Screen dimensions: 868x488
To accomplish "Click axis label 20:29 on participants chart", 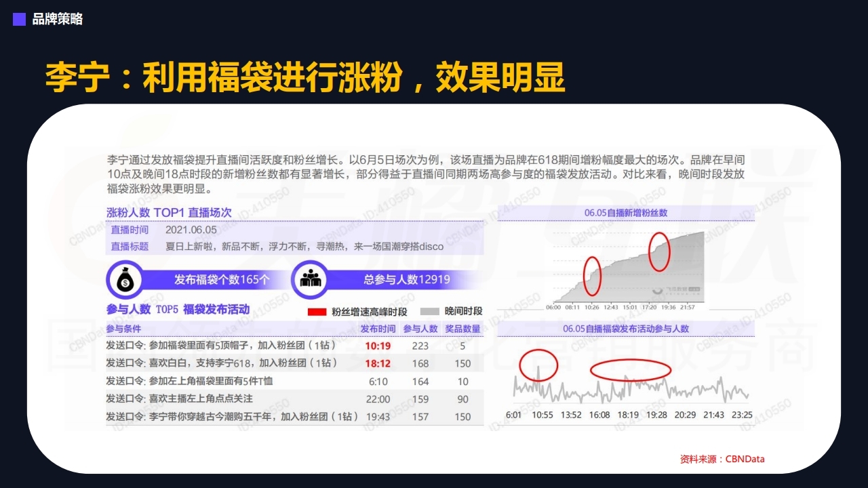I will [x=685, y=415].
